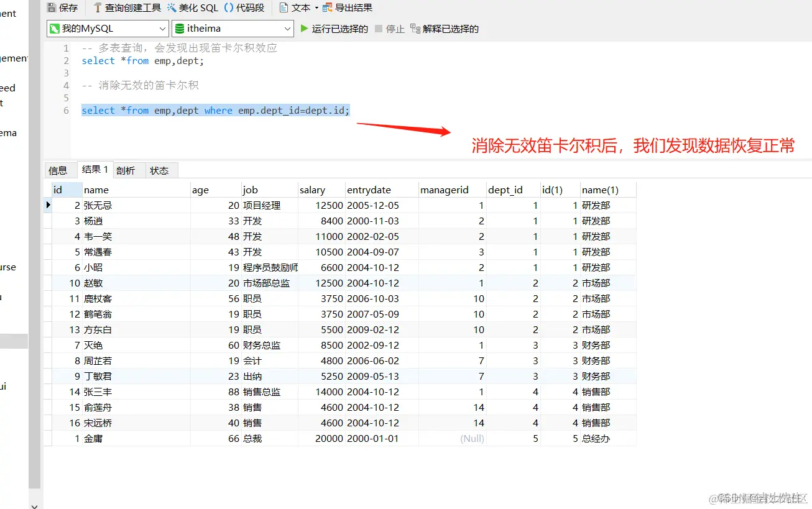Click SQL line 2 select *from emp,dept
Screen dimensions: 812x509
[x=143, y=61]
